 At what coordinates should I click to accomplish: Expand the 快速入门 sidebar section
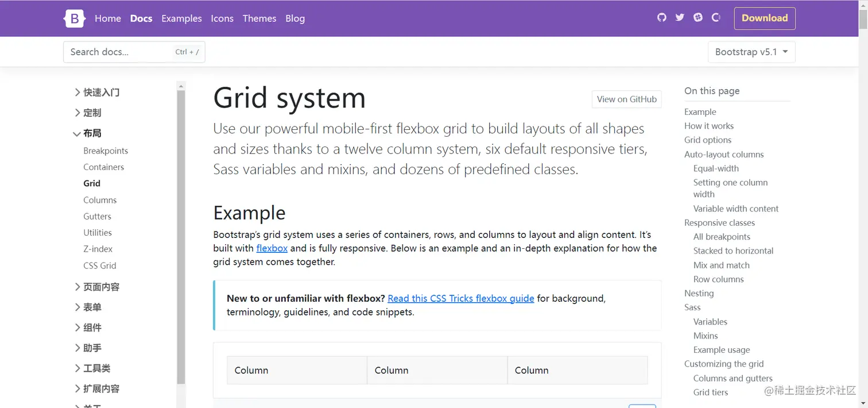(x=96, y=93)
